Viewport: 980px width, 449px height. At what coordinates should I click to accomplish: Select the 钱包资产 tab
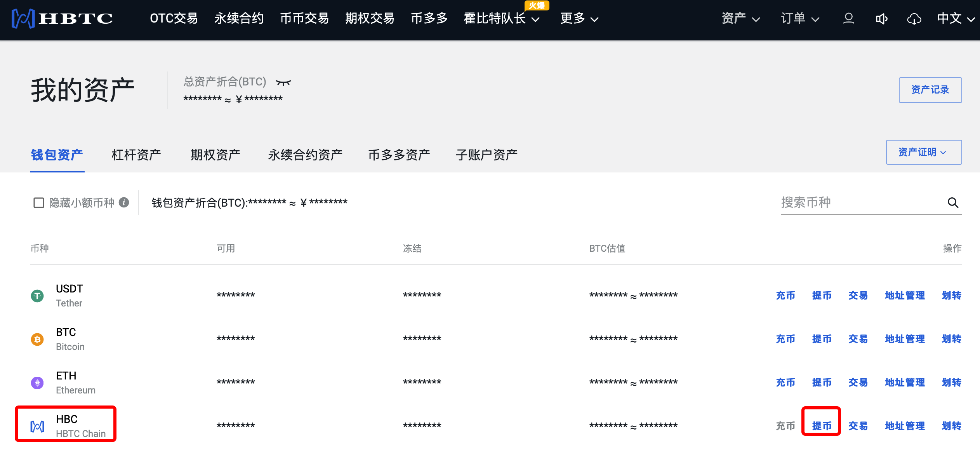[x=57, y=155]
